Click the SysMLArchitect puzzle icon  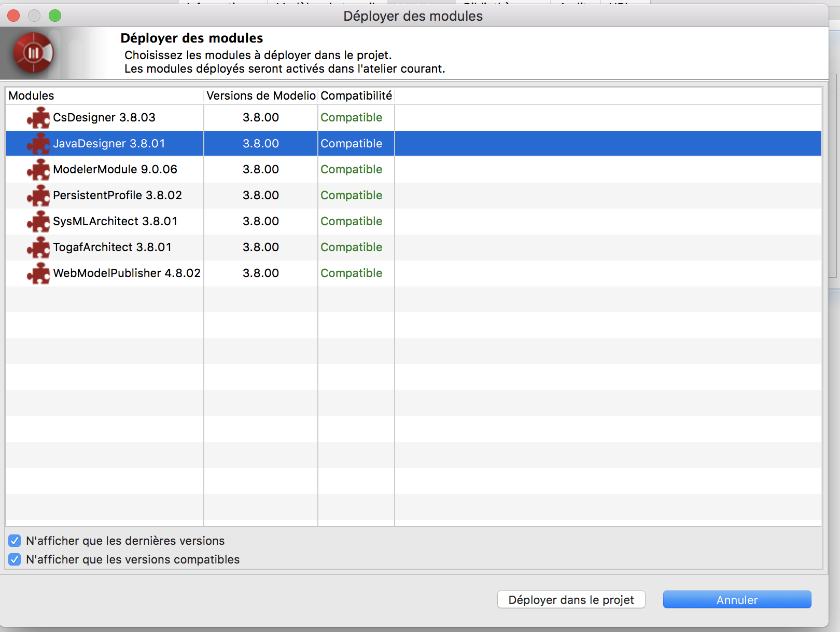click(38, 222)
